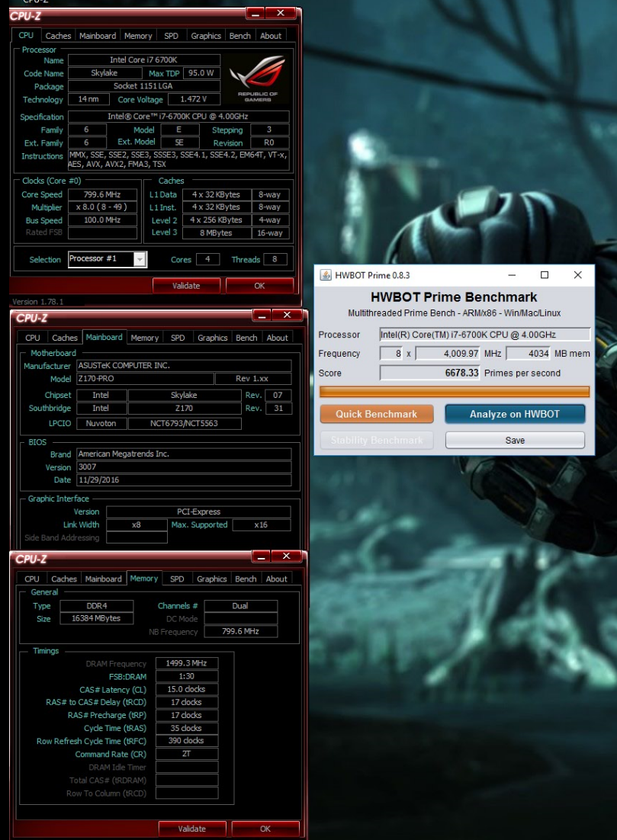The height and width of the screenshot is (840, 617).
Task: Select SPD tab in top CPU-Z window
Action: (171, 36)
